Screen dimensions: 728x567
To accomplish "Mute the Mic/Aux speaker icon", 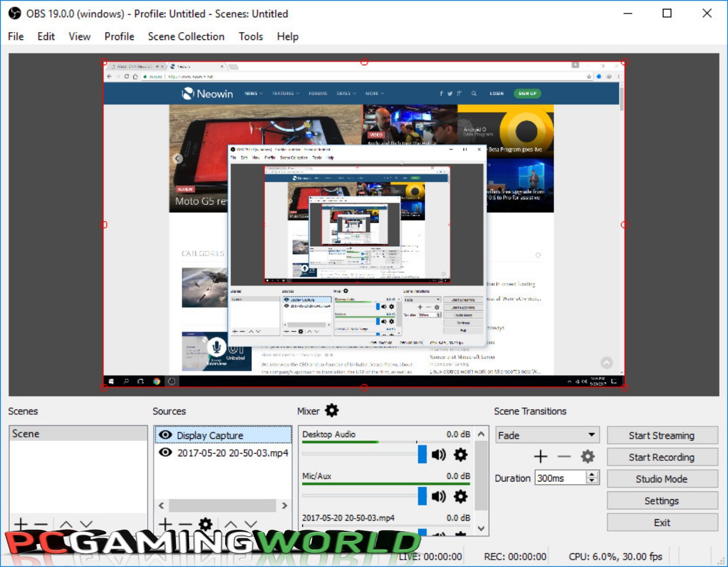I will coord(439,496).
